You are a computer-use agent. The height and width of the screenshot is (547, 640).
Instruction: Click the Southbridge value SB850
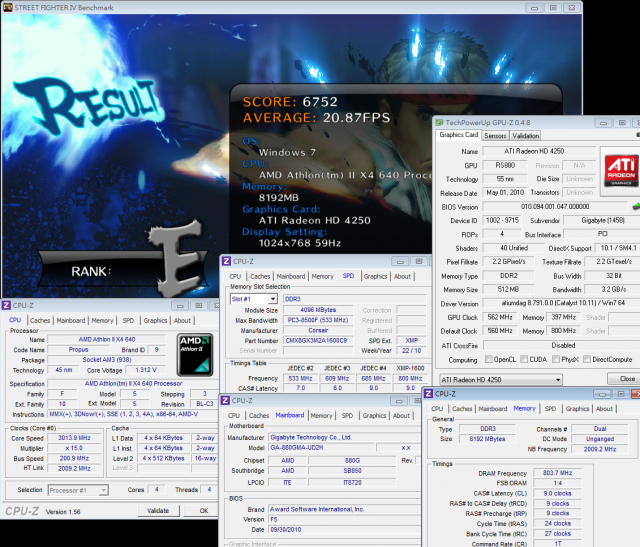click(x=352, y=471)
